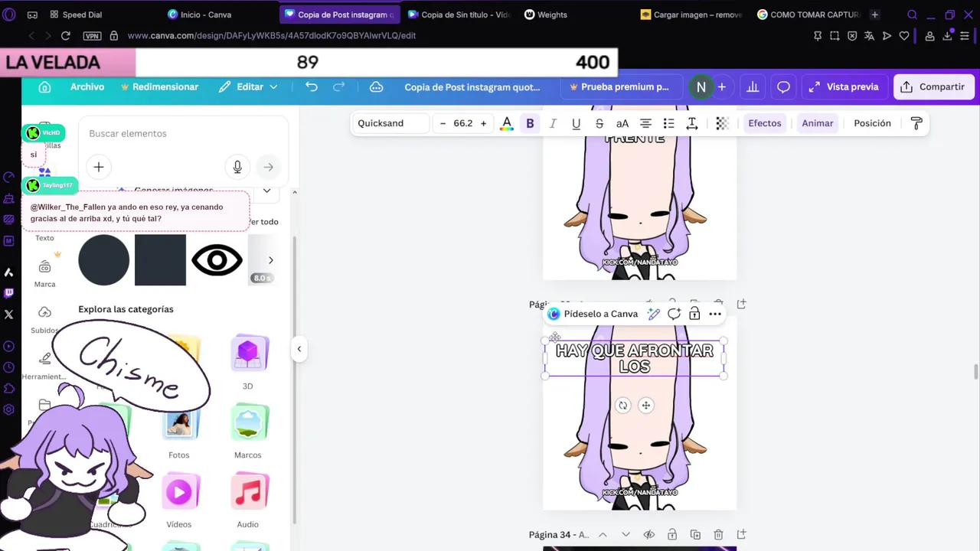
Task: Edit the 66.2 font size field
Action: click(462, 123)
